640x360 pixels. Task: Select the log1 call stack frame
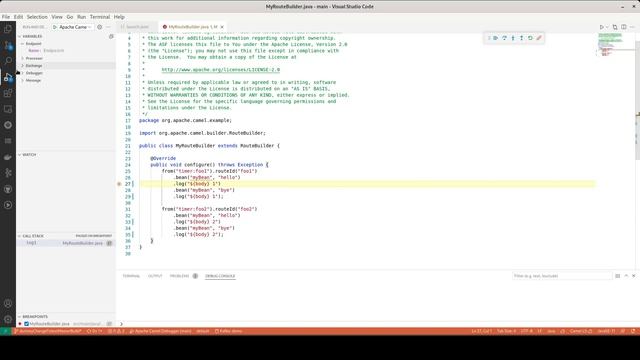pos(65,243)
